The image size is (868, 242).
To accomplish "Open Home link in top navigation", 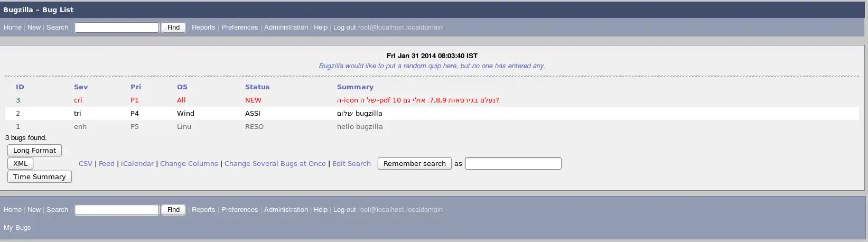I will tap(13, 27).
